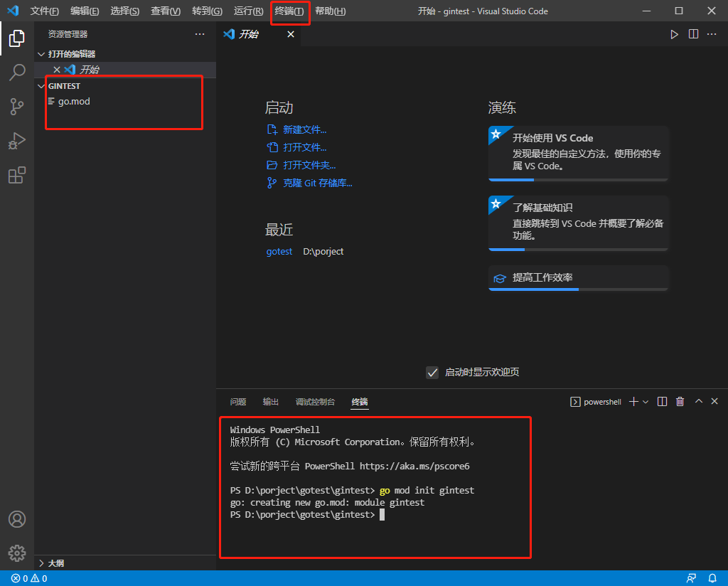Switch to the 问题 panel tab
Screen dimensions: 728x586
(x=238, y=402)
